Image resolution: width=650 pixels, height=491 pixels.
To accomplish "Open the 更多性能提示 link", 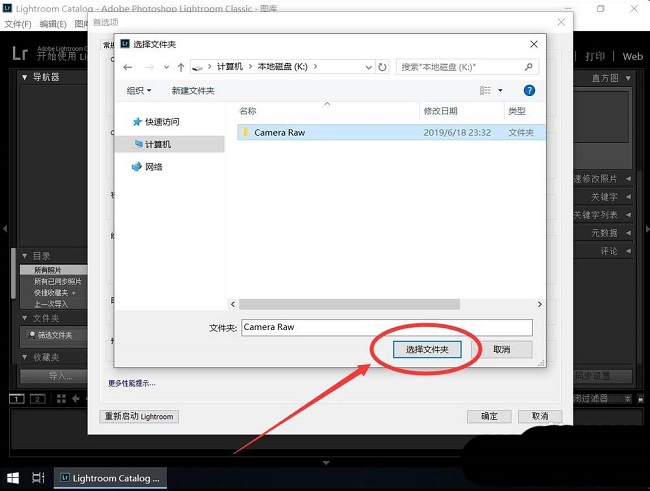I will coord(132,383).
